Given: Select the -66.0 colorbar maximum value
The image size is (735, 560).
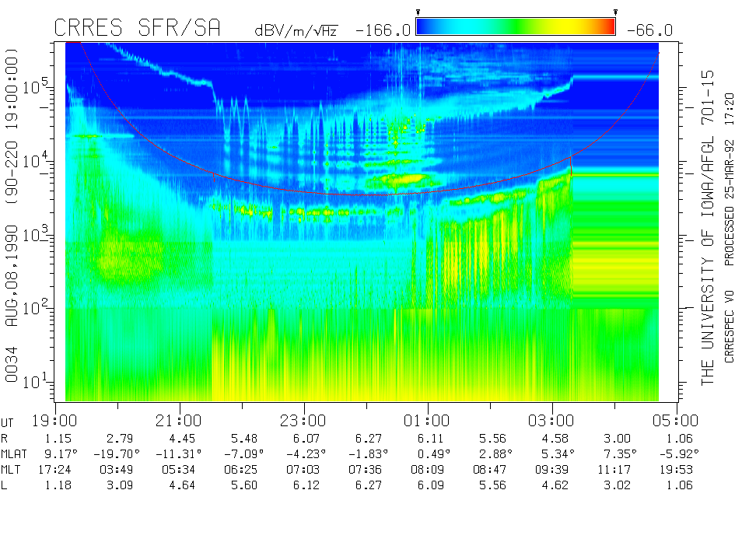Looking at the screenshot, I should (x=646, y=30).
